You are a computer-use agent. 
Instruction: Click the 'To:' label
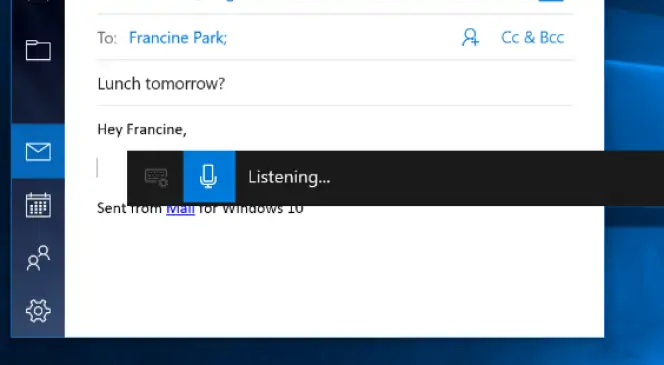[107, 38]
